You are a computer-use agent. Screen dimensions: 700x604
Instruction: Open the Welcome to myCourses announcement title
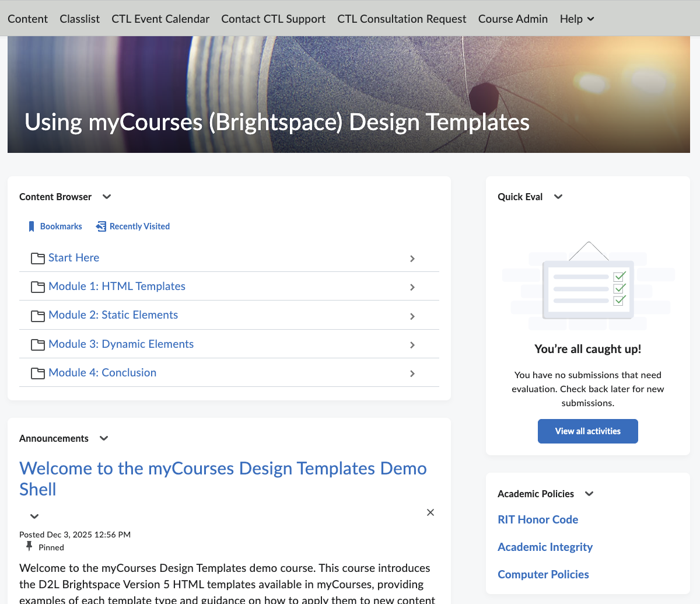pyautogui.click(x=223, y=479)
